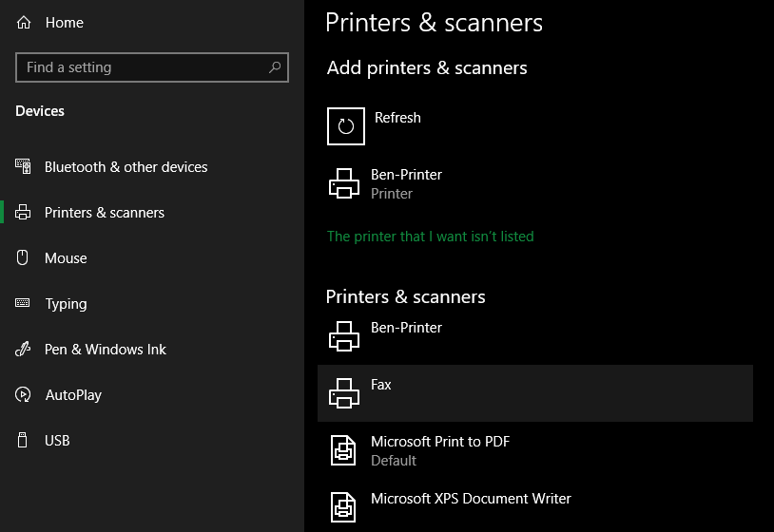Select the Fax device entry
Image resolution: width=774 pixels, height=532 pixels.
point(535,393)
